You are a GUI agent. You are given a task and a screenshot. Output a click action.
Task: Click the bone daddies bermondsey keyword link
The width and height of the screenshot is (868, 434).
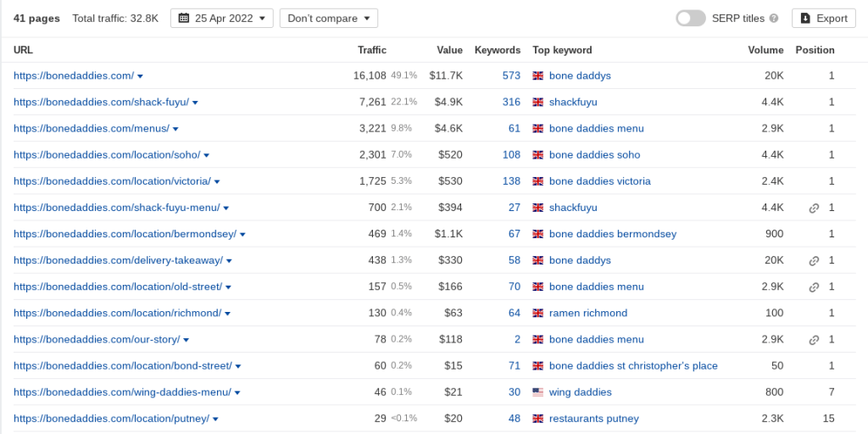tap(613, 234)
